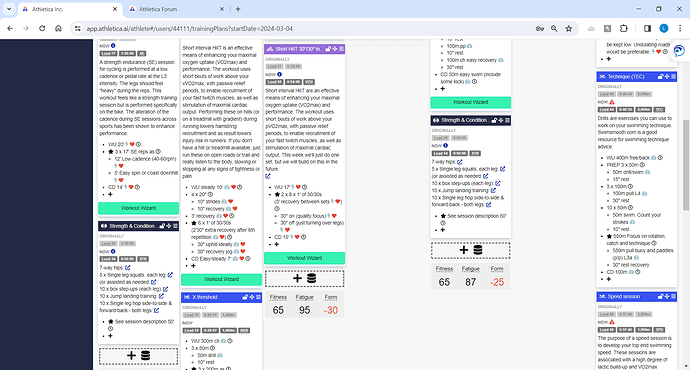The image size is (690, 370).
Task: Click the info icon beside NOW in Short HIIT card
Action: 279,74
